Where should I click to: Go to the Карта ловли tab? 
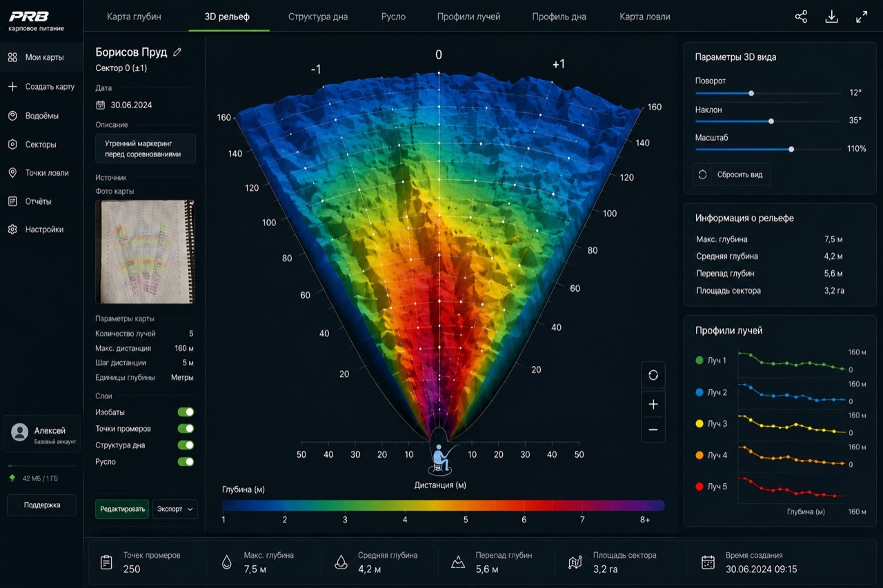[x=644, y=17]
